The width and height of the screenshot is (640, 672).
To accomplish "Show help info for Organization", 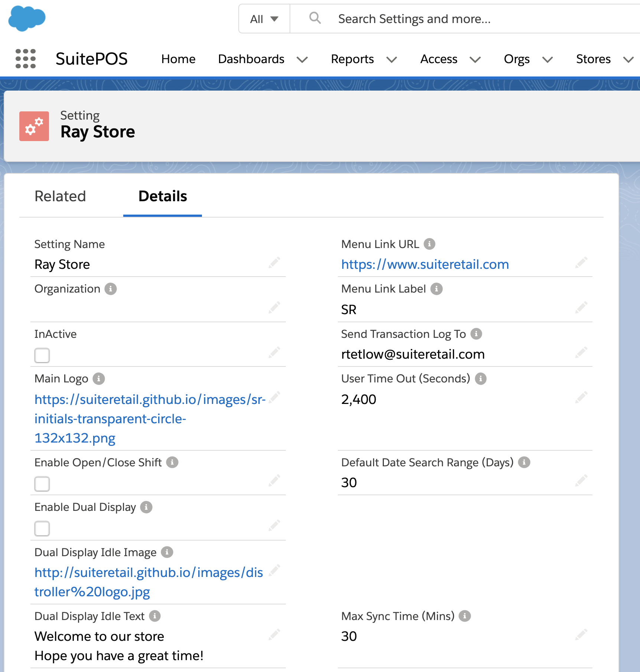I will point(111,289).
